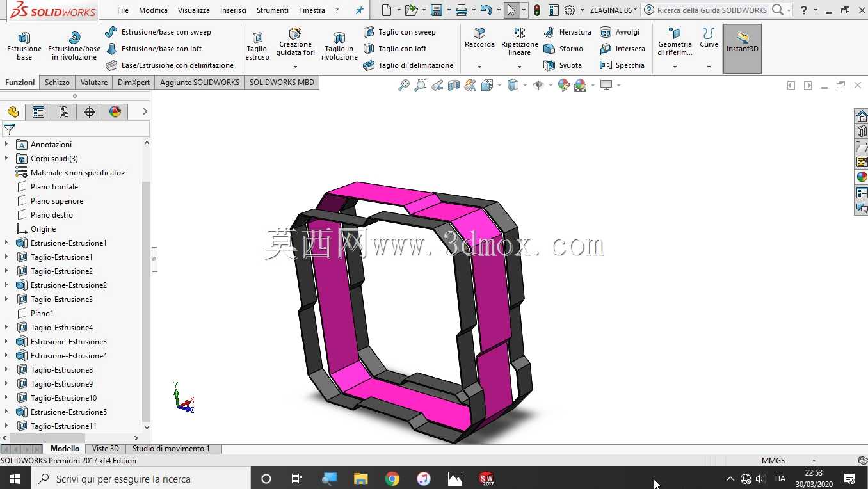Open the Inserisci menu
The image size is (868, 489).
[x=233, y=10]
